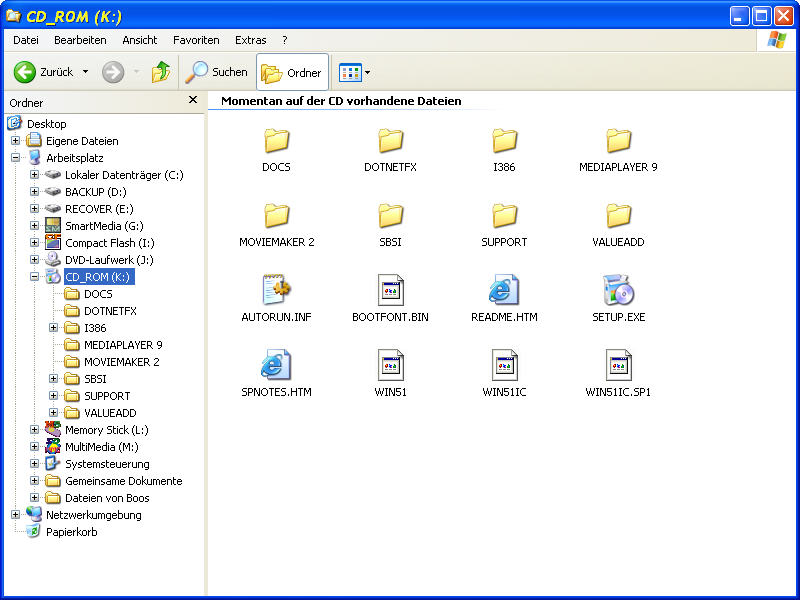Expand the I386 folder in tree

pos(53,328)
